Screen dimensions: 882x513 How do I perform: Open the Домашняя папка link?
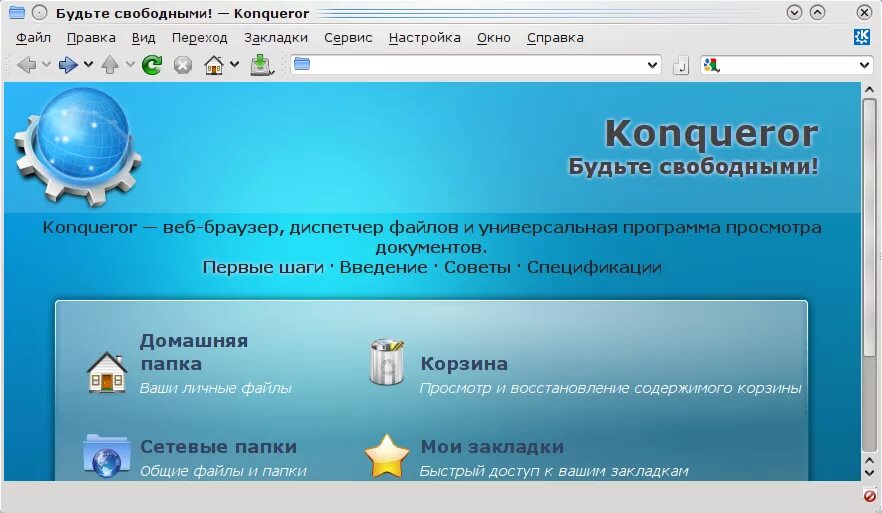coord(194,352)
